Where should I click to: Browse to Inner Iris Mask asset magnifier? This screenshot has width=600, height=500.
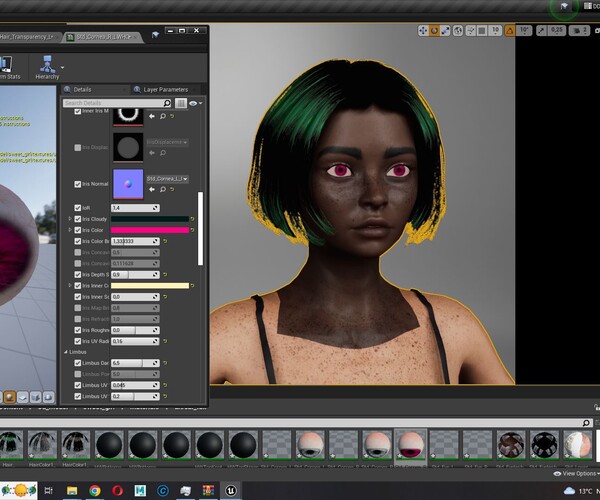163,116
